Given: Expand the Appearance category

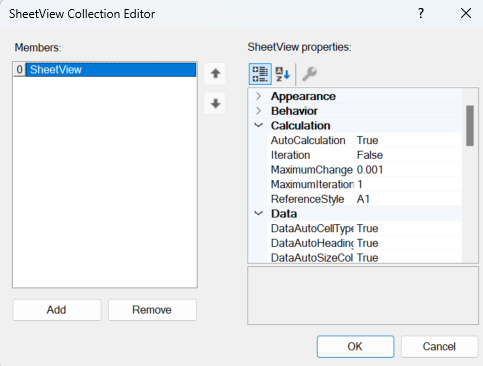Looking at the screenshot, I should point(258,96).
